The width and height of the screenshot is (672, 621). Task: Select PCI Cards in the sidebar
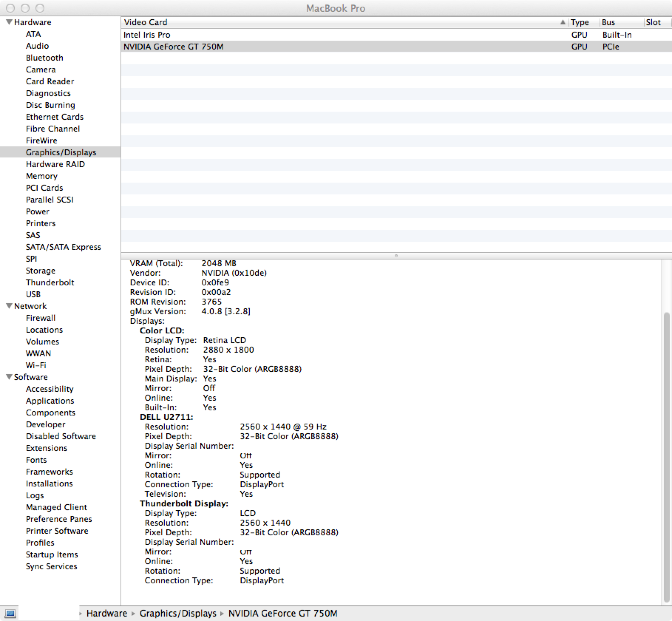(44, 188)
